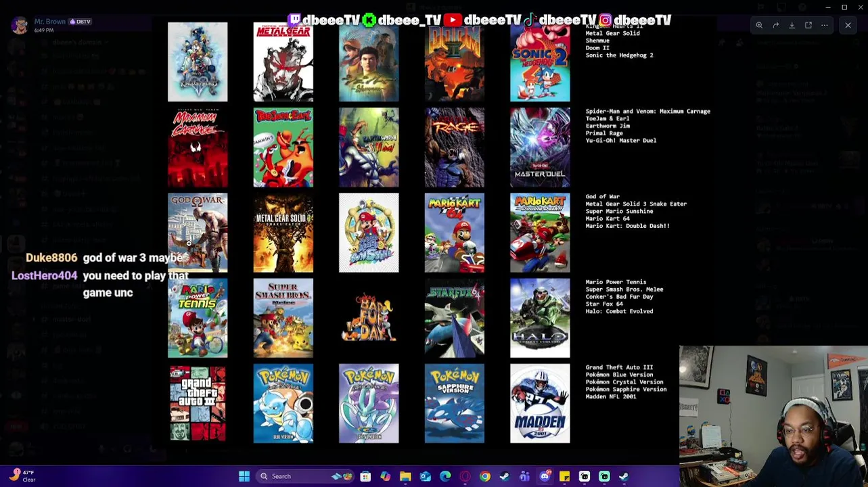Click the Star Fox 64 cover art

(455, 318)
